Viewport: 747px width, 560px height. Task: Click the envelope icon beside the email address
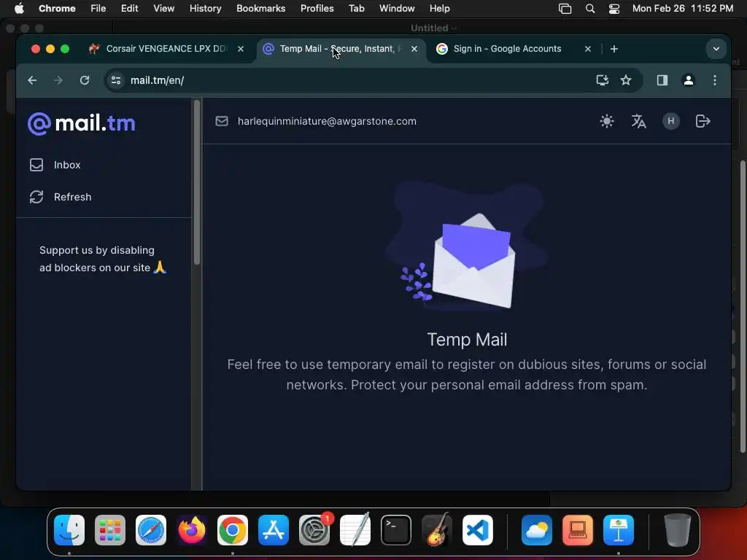coord(222,121)
